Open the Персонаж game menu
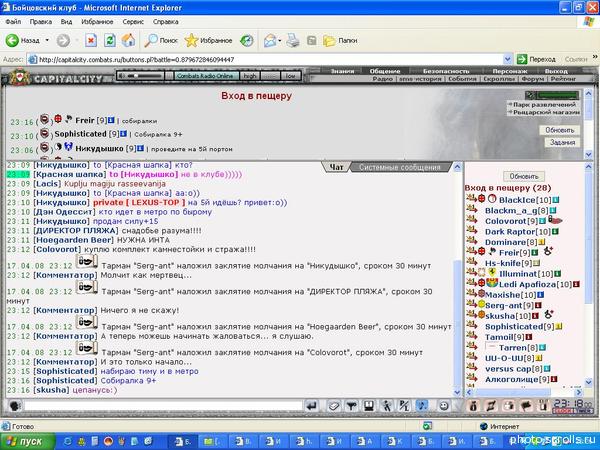Viewport: 600px width, 450px height. click(510, 71)
